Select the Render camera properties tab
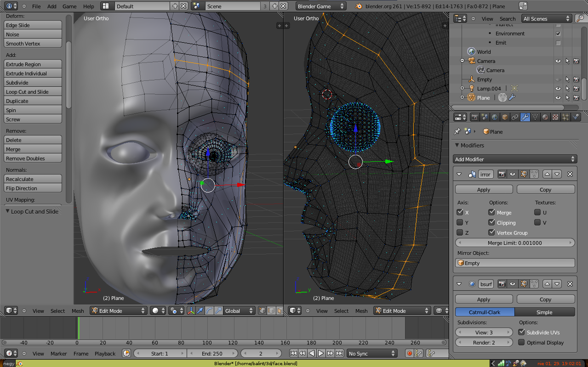Image resolution: width=588 pixels, height=367 pixels. [474, 117]
